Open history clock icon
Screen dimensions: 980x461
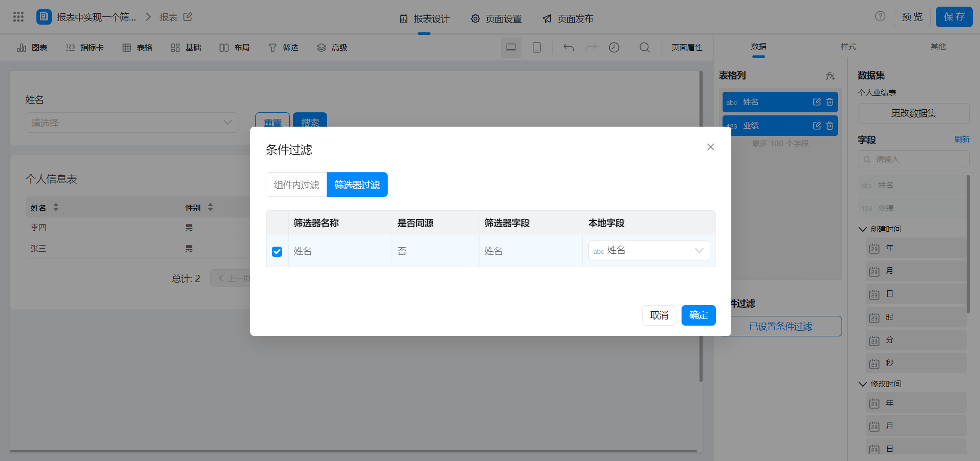[614, 48]
